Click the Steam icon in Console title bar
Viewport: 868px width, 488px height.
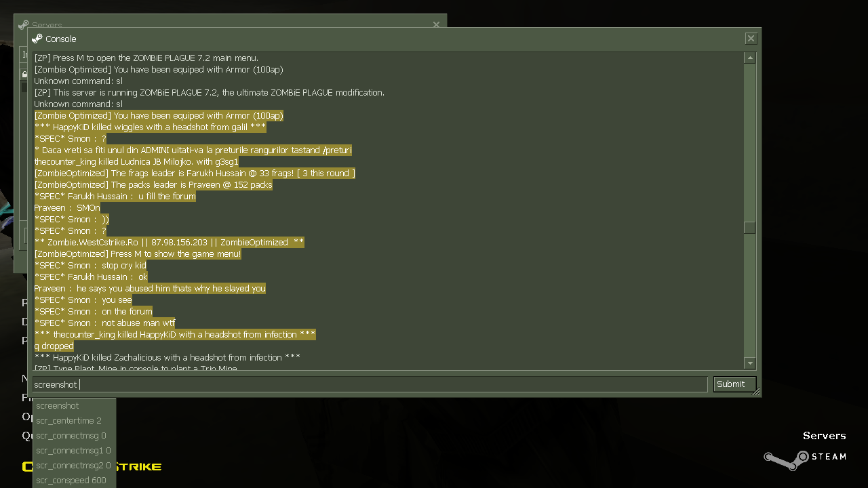(x=37, y=39)
